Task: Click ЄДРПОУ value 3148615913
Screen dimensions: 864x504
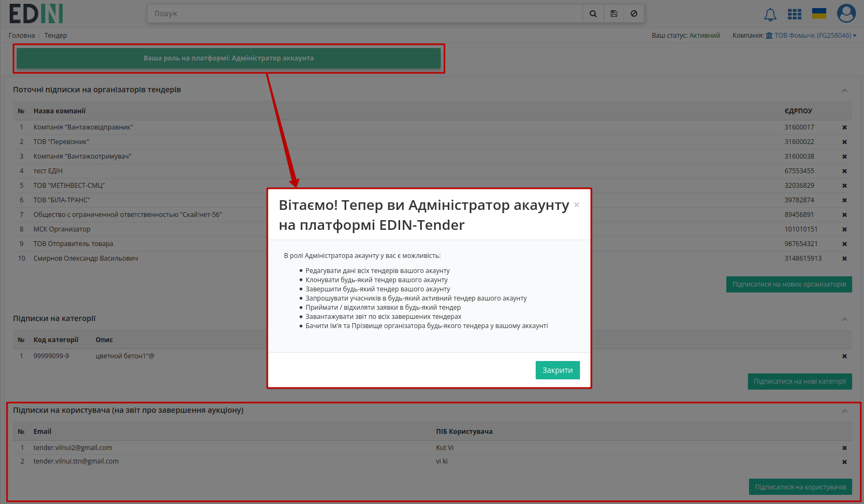Action: (803, 258)
